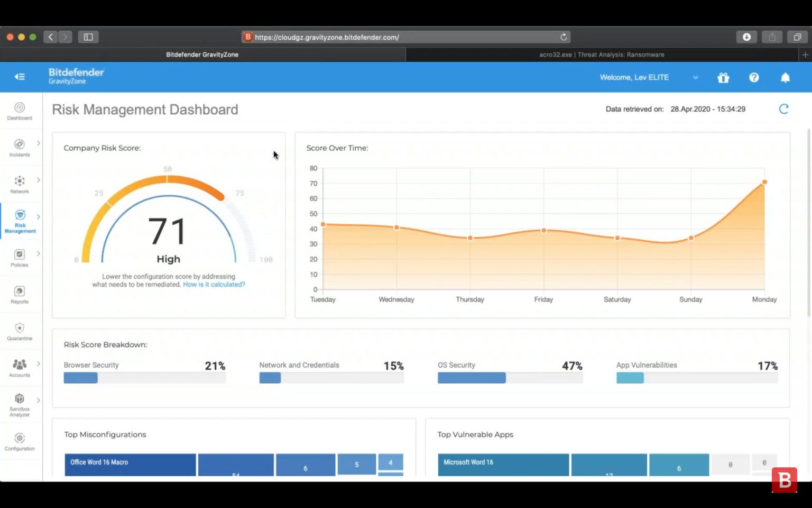Screen dimensions: 812x508
Task: Select the Reports sidebar icon
Action: coord(20,294)
